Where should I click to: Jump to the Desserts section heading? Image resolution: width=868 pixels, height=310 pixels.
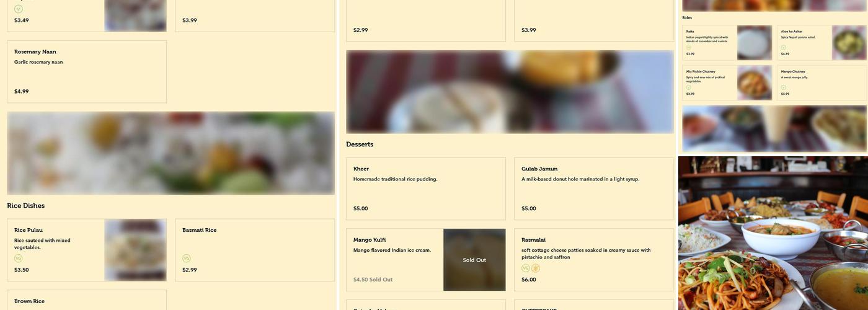point(360,144)
